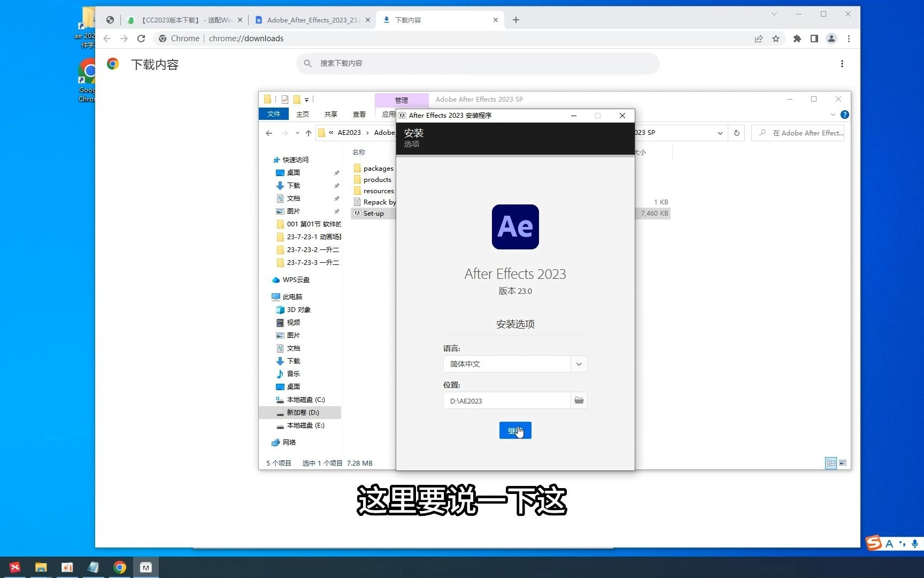
Task: Open the 简体中文 language dropdown
Action: coord(579,364)
